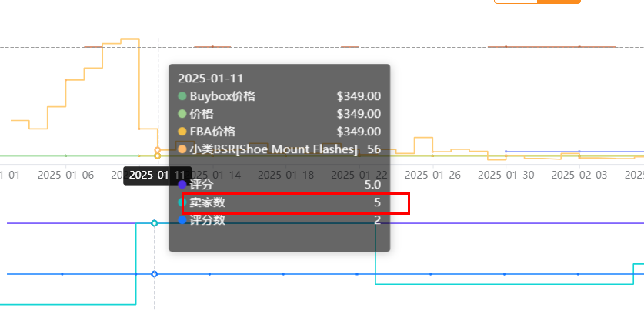Click the 2025-01-30 x-axis date label
Image resolution: width=644 pixels, height=311 pixels.
coord(506,175)
